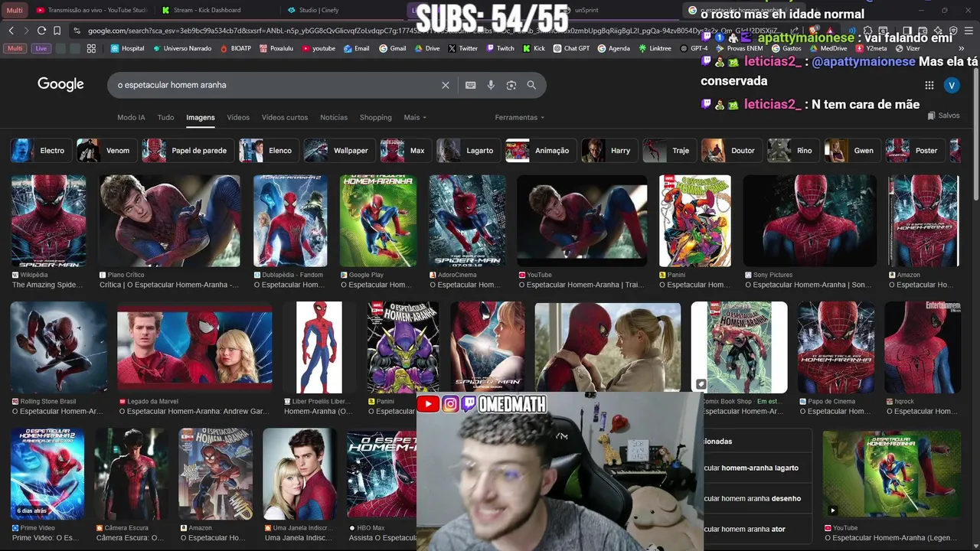Viewport: 980px width, 551px height.
Task: Open the Salvos saved items
Action: [943, 116]
